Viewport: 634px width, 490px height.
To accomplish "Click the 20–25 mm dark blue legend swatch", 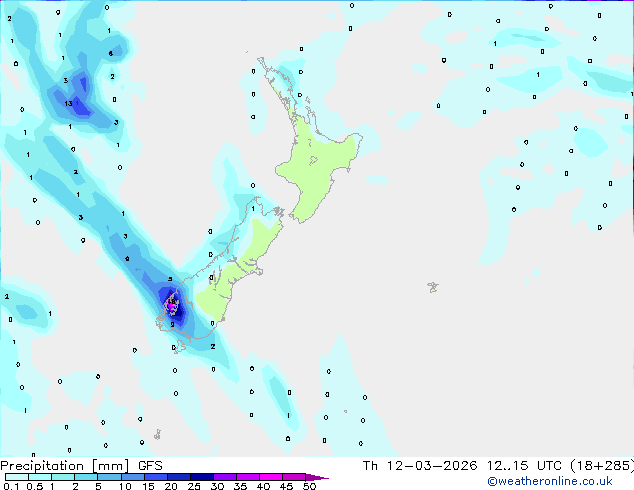I will click(179, 477).
